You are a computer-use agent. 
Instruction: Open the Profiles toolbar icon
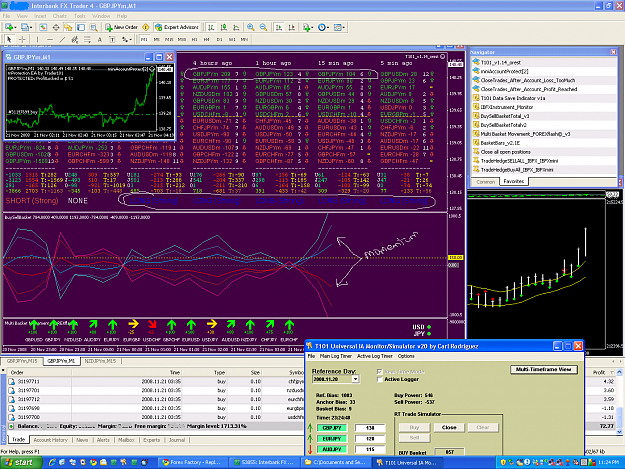(x=25, y=27)
